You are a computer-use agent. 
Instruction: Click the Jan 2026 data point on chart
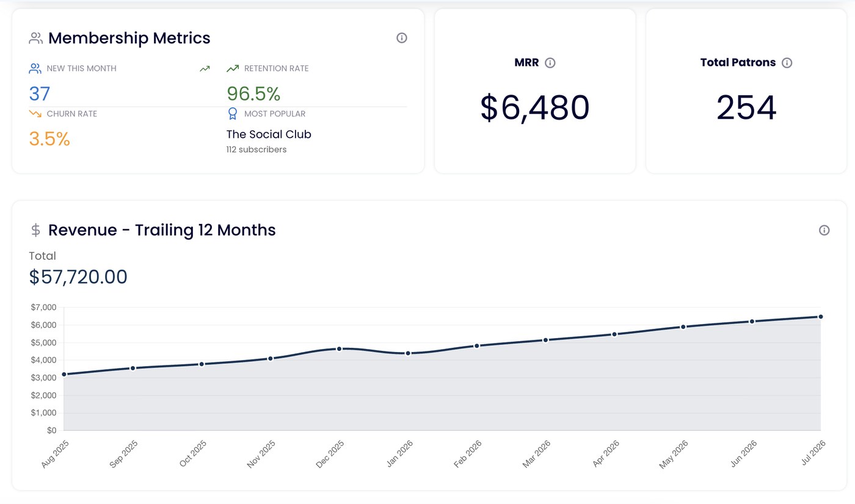(408, 353)
